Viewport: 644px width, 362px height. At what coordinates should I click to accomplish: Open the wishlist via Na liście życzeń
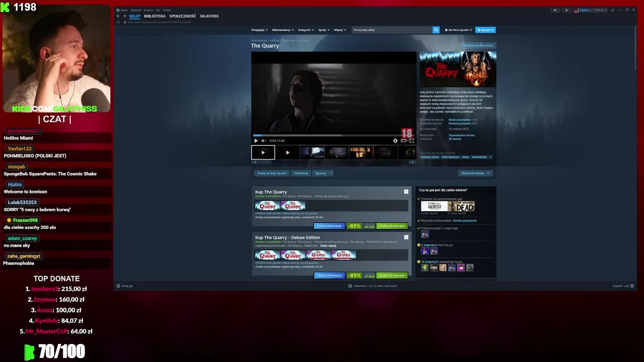click(x=458, y=30)
